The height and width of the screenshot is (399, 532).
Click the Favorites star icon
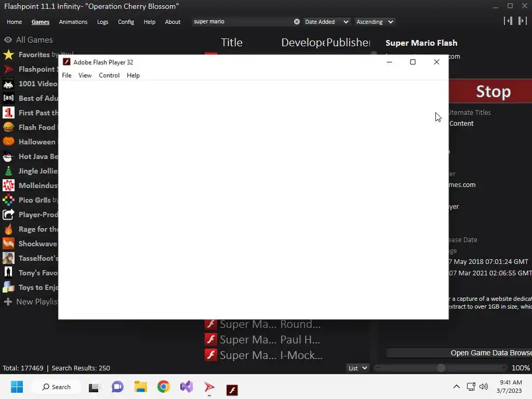(x=8, y=55)
